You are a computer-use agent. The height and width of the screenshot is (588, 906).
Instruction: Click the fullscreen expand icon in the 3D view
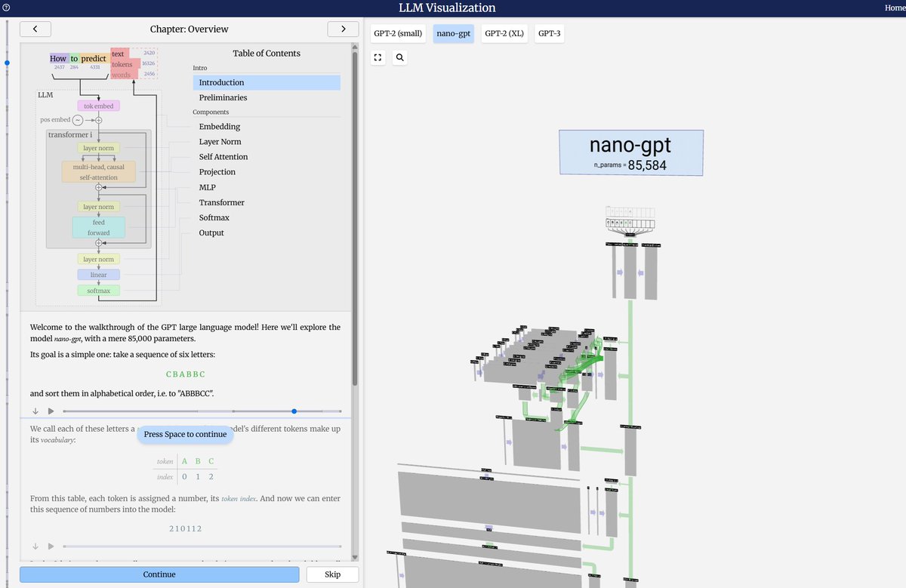click(378, 57)
